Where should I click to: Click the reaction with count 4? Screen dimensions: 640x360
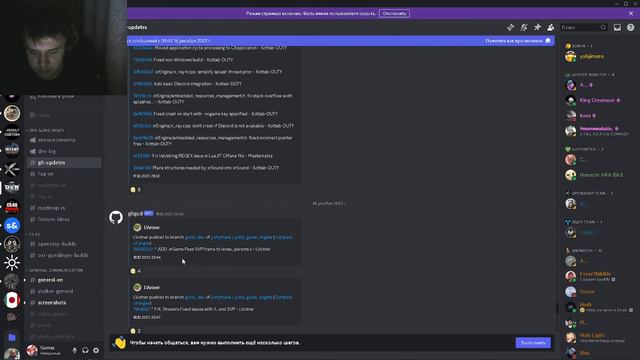pos(136,271)
